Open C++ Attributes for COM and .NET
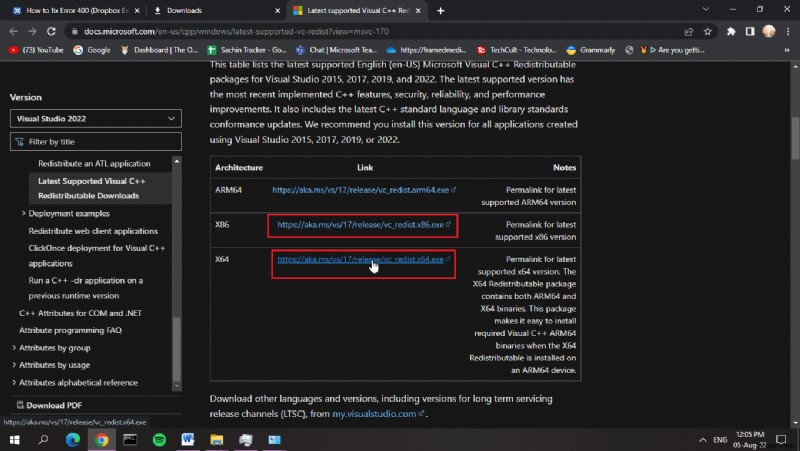The image size is (800, 451). pyautogui.click(x=81, y=313)
